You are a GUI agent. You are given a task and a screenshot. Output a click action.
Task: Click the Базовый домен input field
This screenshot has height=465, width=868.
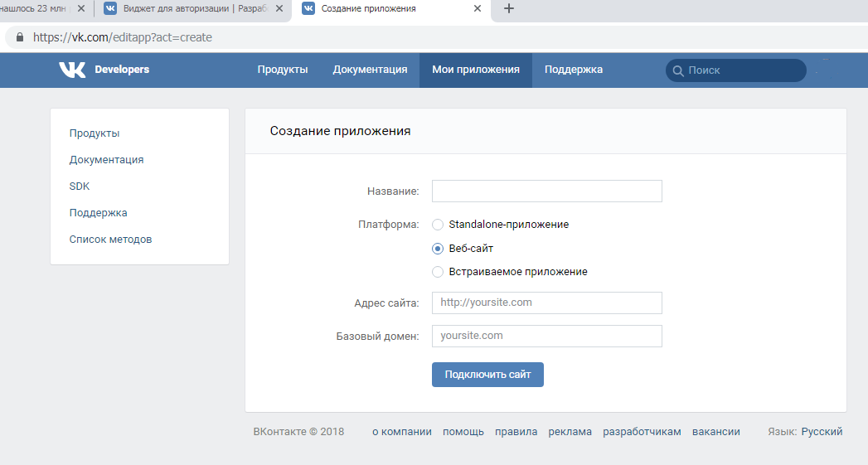click(x=547, y=336)
